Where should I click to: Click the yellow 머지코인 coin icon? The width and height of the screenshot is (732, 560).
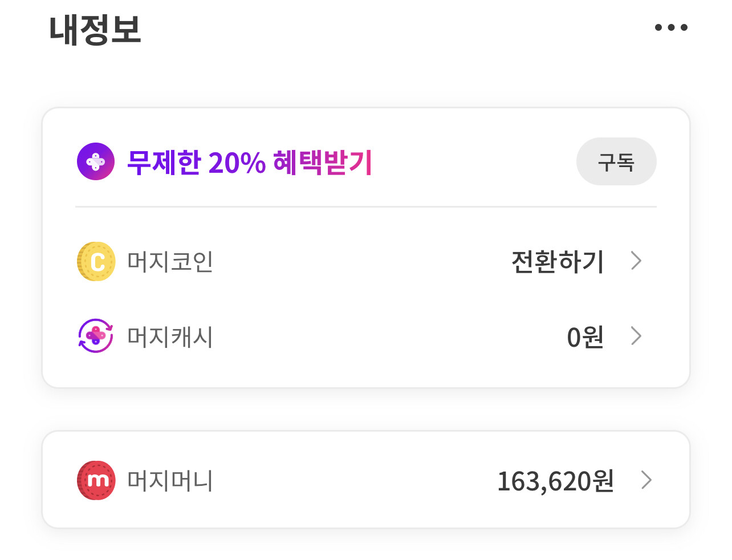[96, 261]
